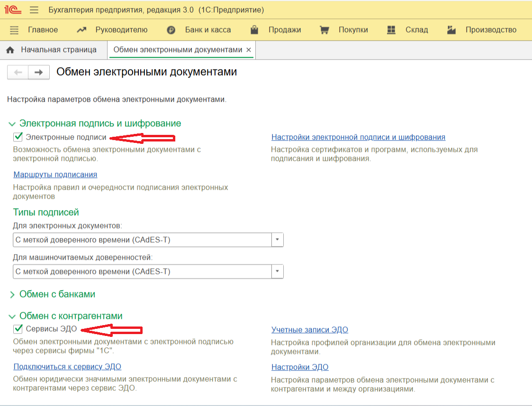Uncheck the Сервисы ЭДО checkbox
Screen dimensions: 532x406
18,329
